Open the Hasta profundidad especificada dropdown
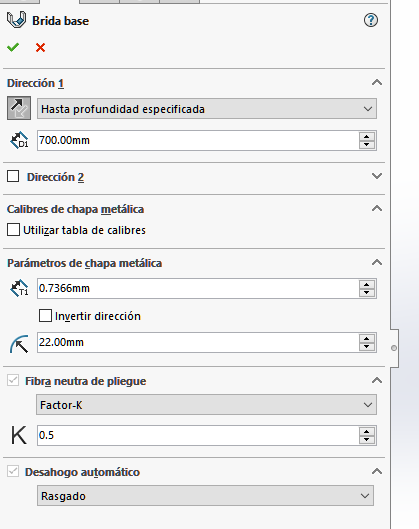 click(207, 109)
